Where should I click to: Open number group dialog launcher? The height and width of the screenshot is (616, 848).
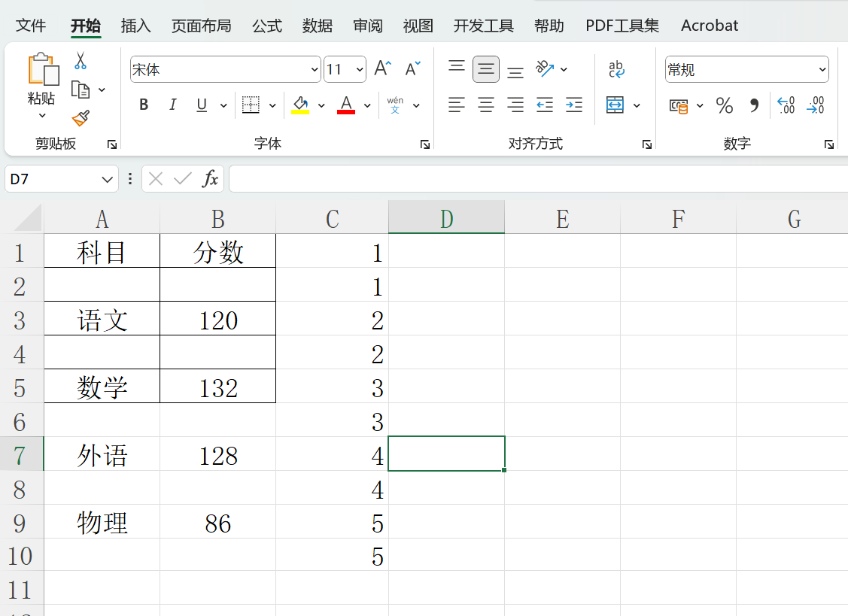[829, 144]
